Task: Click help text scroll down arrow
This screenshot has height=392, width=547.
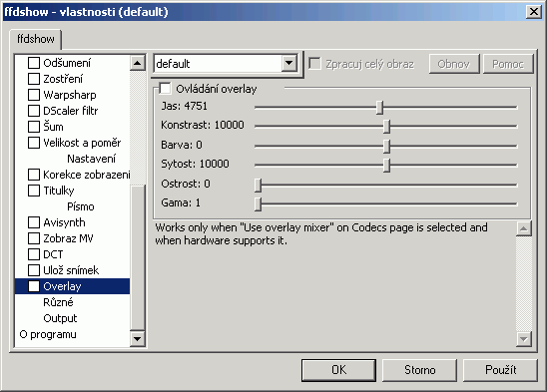Action: click(524, 339)
